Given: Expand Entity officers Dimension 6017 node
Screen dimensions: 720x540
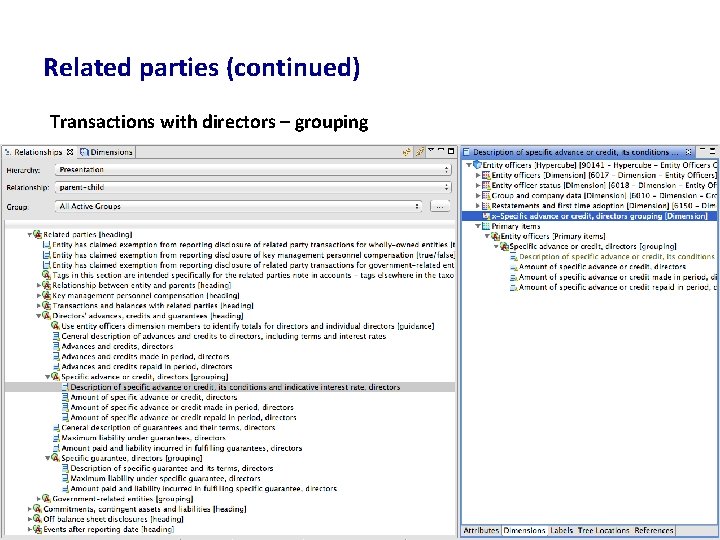Looking at the screenshot, I should (478, 175).
